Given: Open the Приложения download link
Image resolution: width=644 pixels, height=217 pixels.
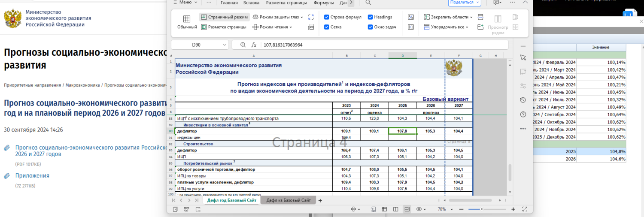Looking at the screenshot, I should coord(32,175).
